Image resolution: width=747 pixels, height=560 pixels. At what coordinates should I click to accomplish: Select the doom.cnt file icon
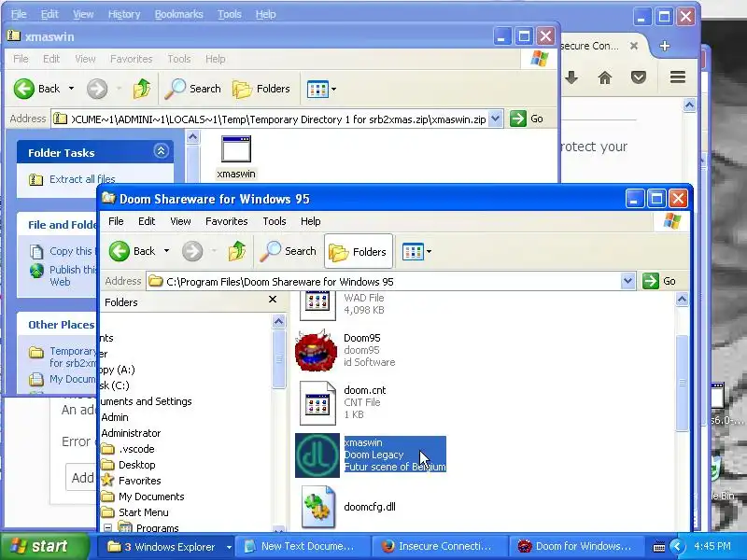317,403
